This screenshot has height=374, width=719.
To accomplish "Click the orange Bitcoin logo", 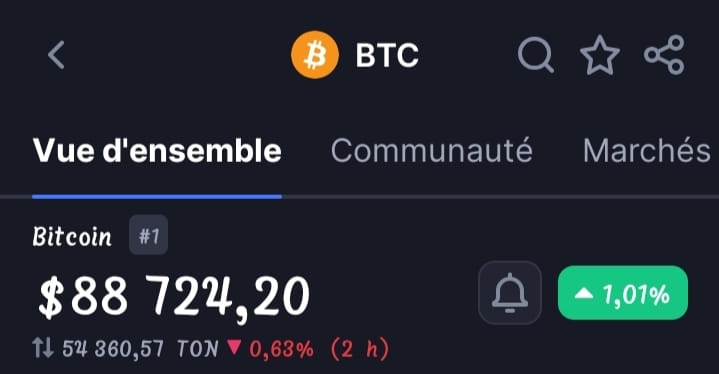I will (315, 55).
